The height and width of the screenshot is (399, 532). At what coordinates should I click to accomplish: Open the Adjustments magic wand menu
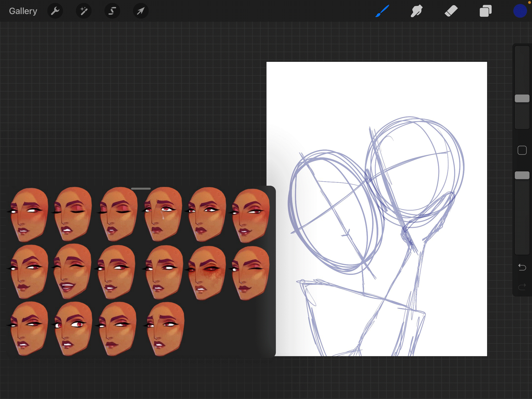tap(84, 11)
